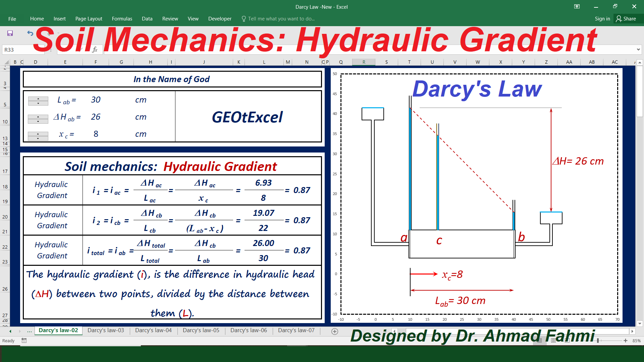This screenshot has height=362, width=644.
Task: Open the View ribbon tab
Action: tap(193, 19)
